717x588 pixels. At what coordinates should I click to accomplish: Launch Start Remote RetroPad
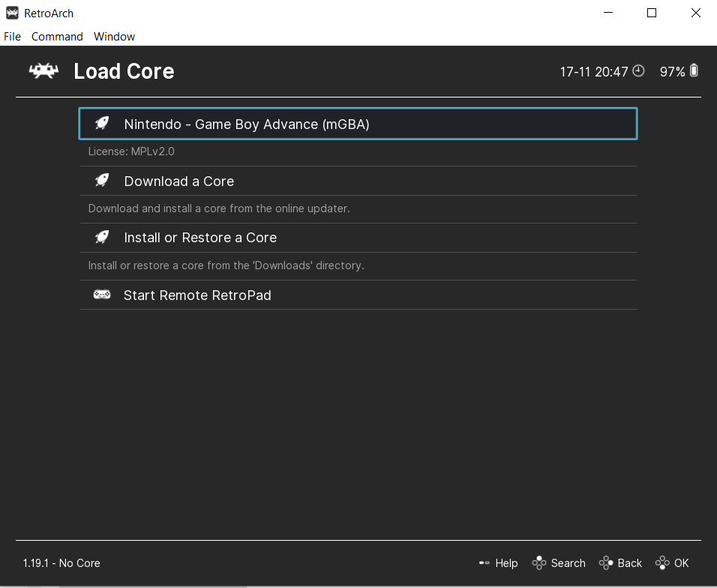[197, 294]
